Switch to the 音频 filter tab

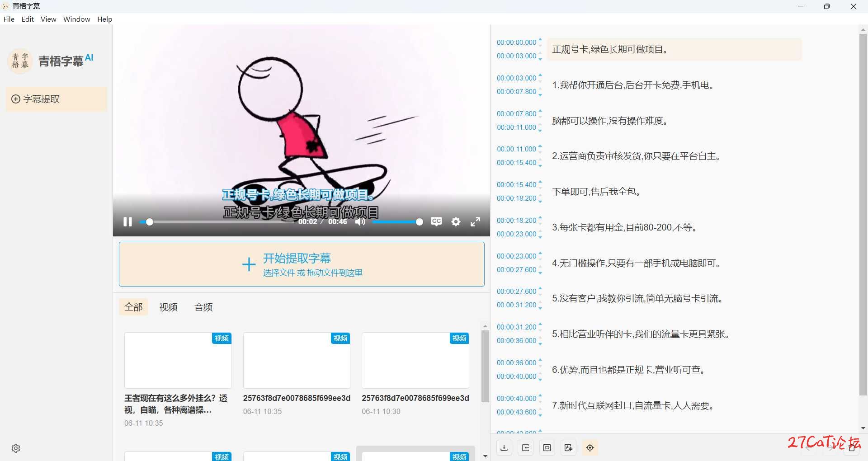point(203,307)
